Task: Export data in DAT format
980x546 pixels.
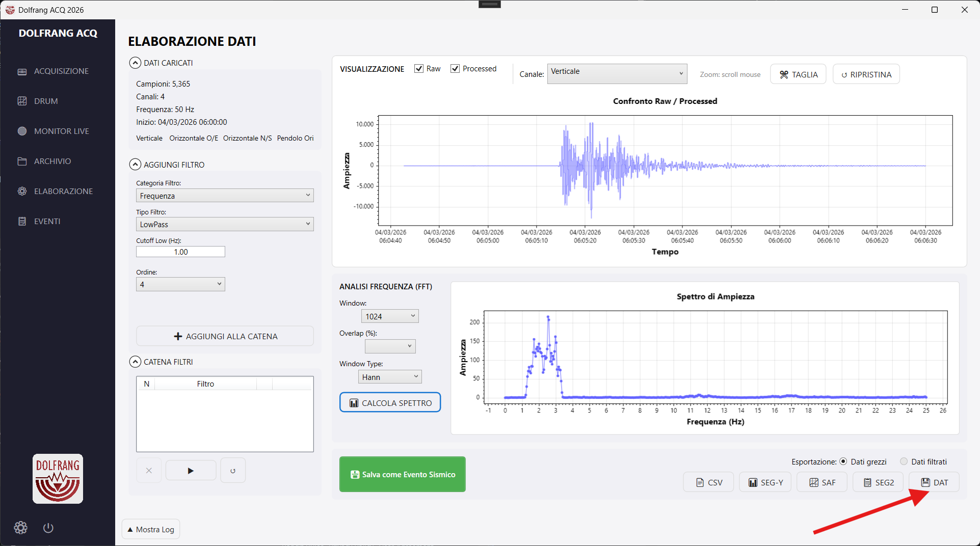Action: pos(934,482)
